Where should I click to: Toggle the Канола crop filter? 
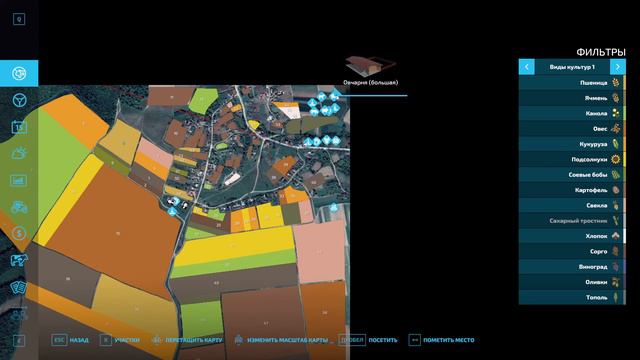pos(572,113)
